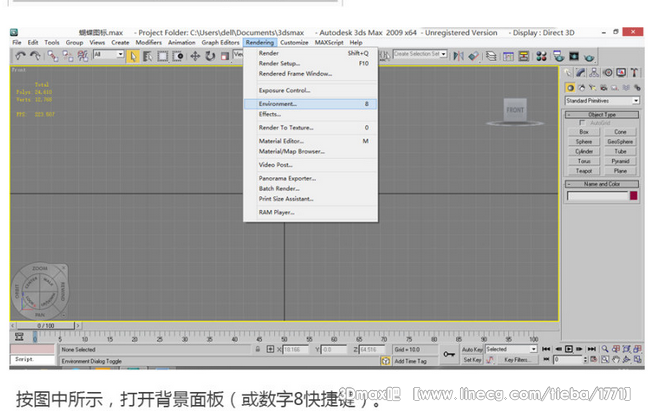
Task: Click the time slider 0 / 100
Action: point(45,326)
